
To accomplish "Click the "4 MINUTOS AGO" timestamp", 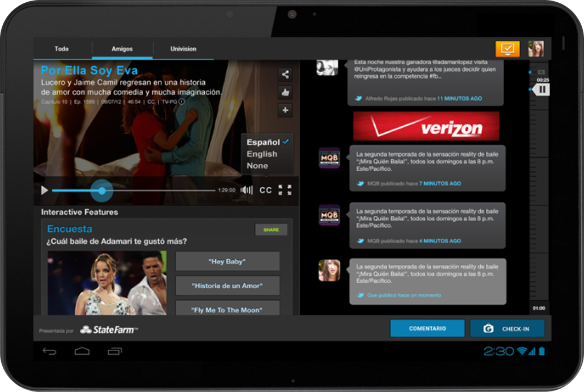I will (440, 241).
